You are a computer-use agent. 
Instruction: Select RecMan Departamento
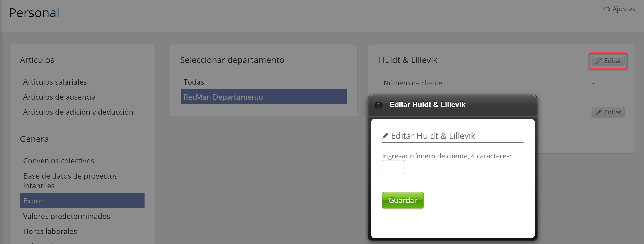pyautogui.click(x=264, y=97)
